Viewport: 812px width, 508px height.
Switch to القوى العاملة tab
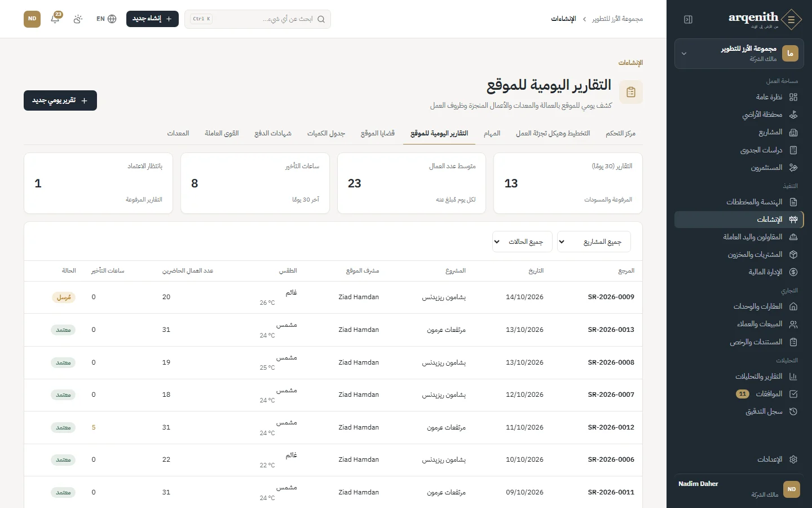[222, 133]
